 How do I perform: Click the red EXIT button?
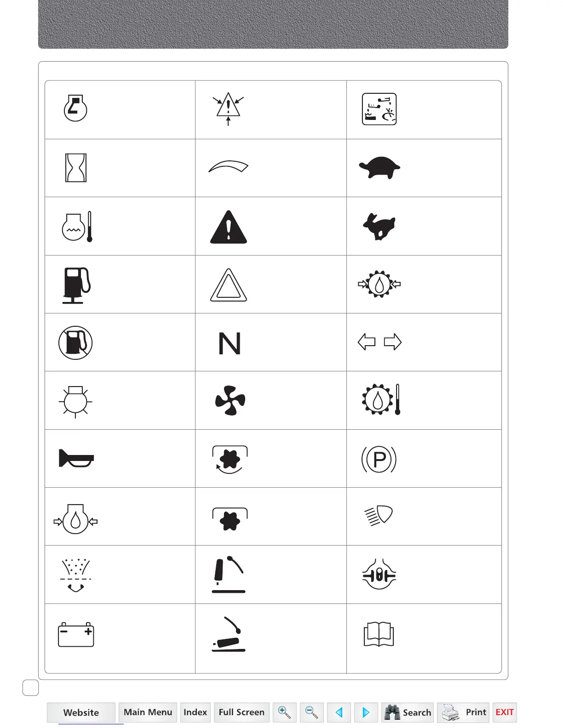coord(505,712)
